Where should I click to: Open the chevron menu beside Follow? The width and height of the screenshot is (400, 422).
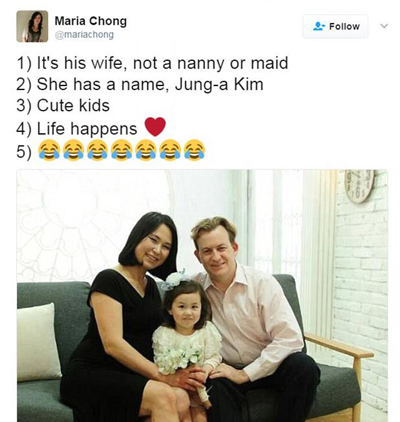coord(384,26)
